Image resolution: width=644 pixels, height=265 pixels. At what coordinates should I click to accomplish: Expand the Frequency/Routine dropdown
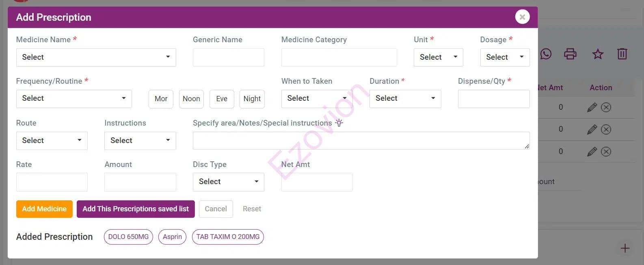tap(74, 98)
